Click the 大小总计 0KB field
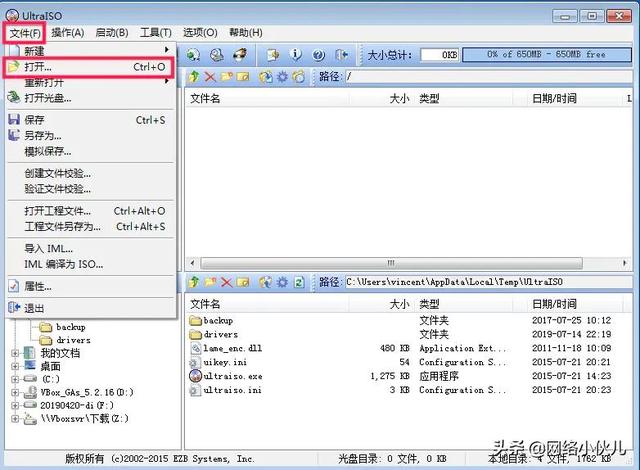The image size is (640, 470). pos(440,55)
